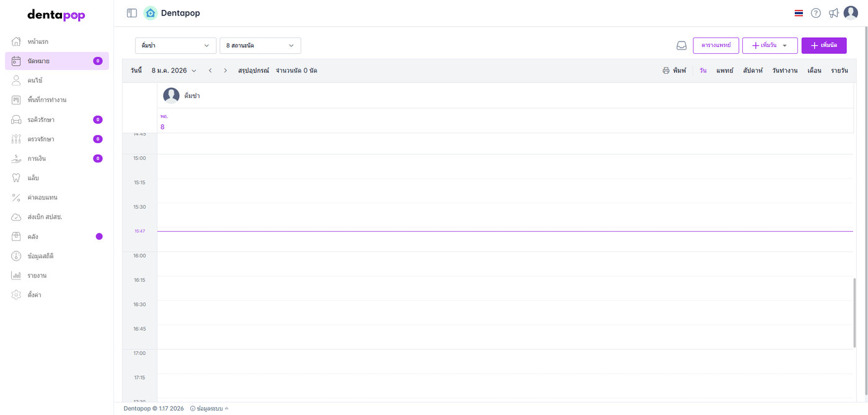Switch to รายวัน daily list view

coord(839,71)
